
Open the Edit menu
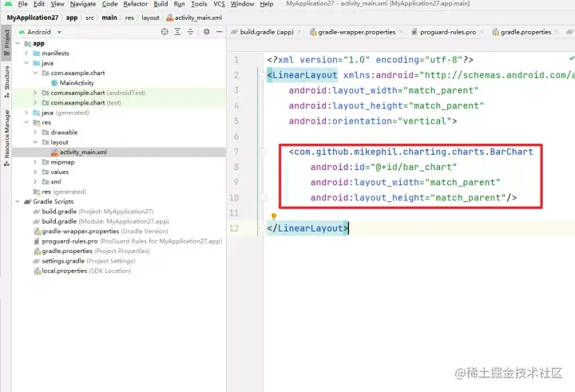click(x=39, y=4)
